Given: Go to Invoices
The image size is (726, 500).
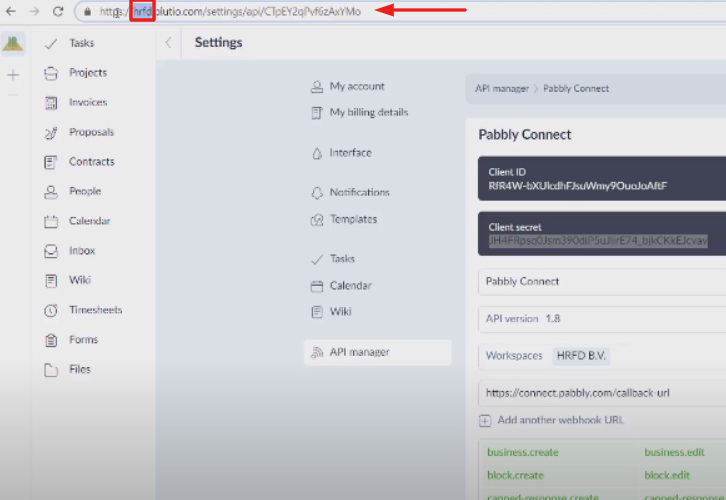Looking at the screenshot, I should pyautogui.click(x=88, y=102).
